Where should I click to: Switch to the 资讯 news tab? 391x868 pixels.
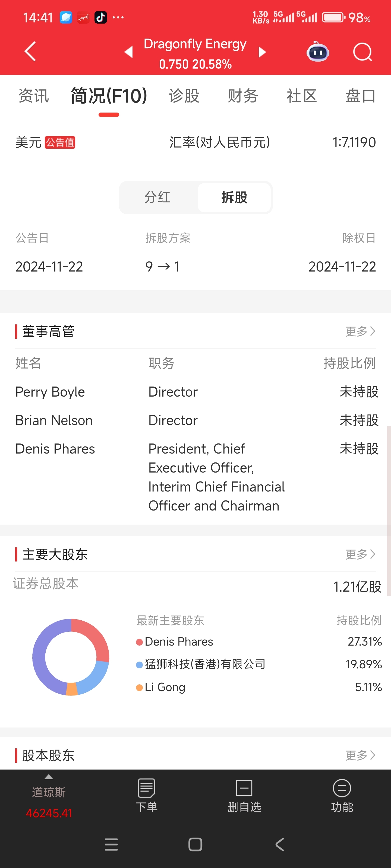coord(34,96)
